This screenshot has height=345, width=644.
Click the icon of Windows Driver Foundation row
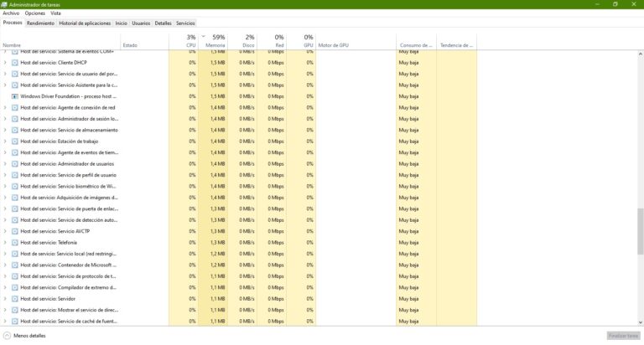15,96
